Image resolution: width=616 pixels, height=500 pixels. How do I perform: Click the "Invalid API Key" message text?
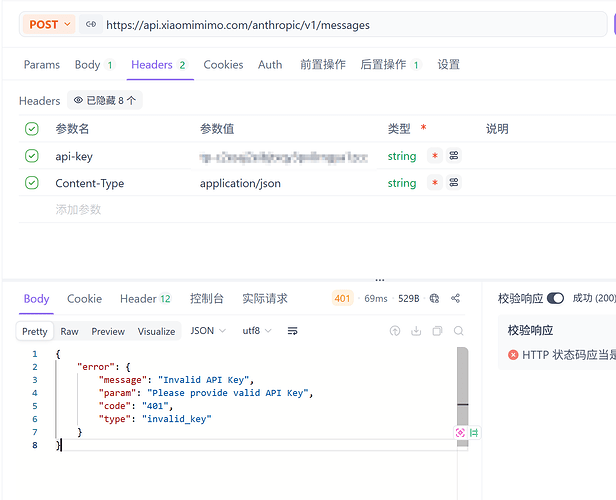click(x=203, y=380)
